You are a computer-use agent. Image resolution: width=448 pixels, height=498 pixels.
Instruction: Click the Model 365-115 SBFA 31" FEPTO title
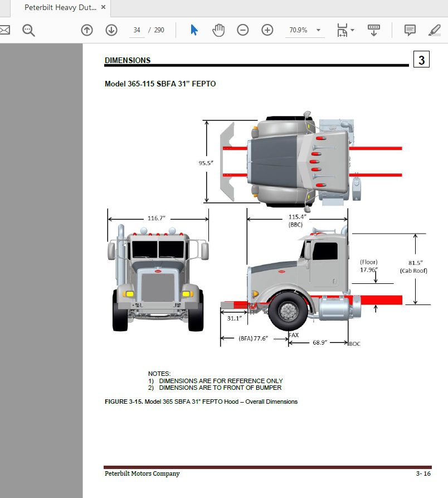click(160, 84)
